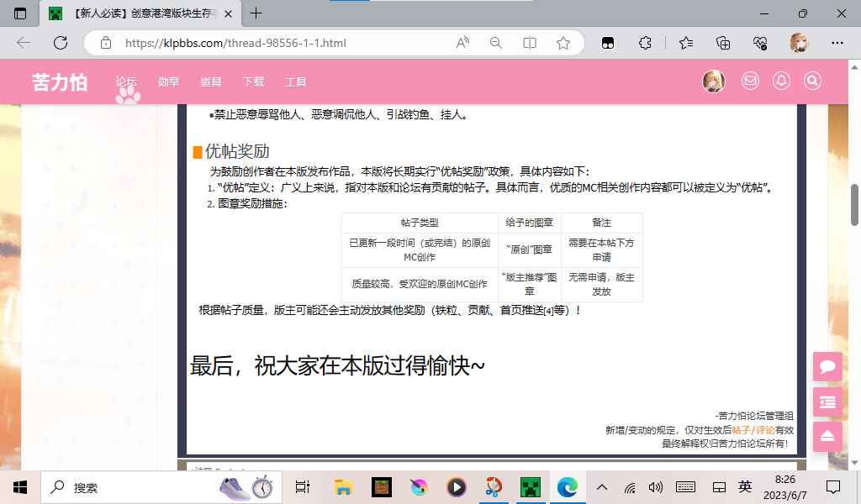Go to the 苦力怕 site logo
861x504 pixels.
pos(60,81)
